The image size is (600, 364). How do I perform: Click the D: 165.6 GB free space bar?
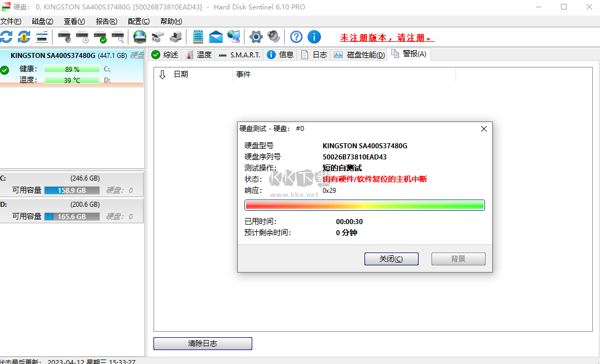pyautogui.click(x=72, y=216)
